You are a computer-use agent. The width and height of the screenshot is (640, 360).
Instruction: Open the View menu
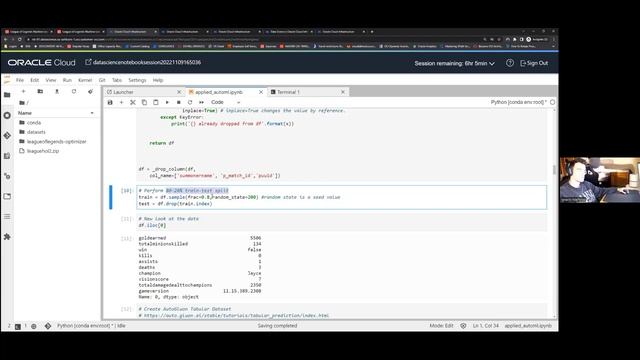click(51, 80)
